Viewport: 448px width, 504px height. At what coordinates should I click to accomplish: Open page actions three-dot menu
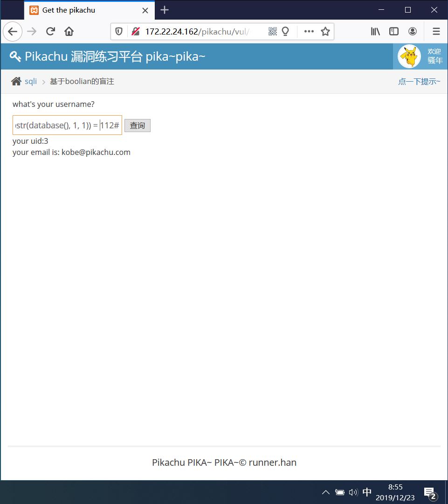309,32
